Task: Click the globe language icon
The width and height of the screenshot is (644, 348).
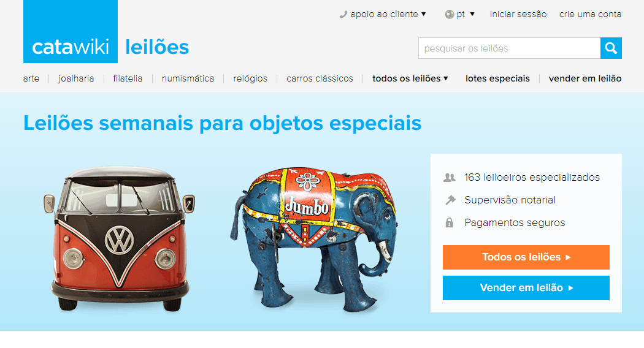Action: 450,14
